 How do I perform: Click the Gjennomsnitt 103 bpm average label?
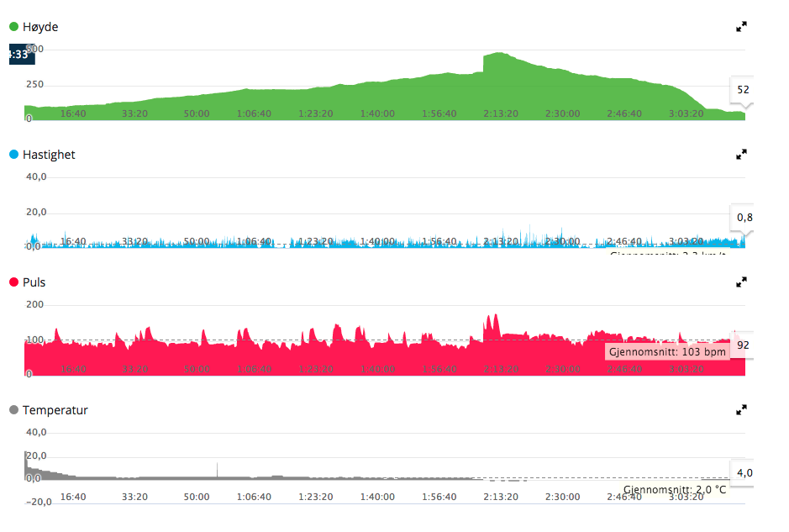click(667, 351)
